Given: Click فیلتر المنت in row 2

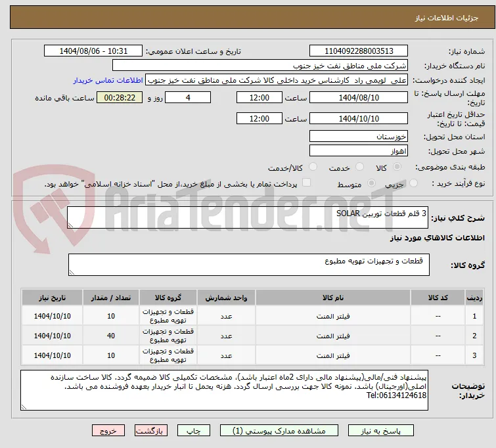Looking at the screenshot, I should (x=333, y=336).
